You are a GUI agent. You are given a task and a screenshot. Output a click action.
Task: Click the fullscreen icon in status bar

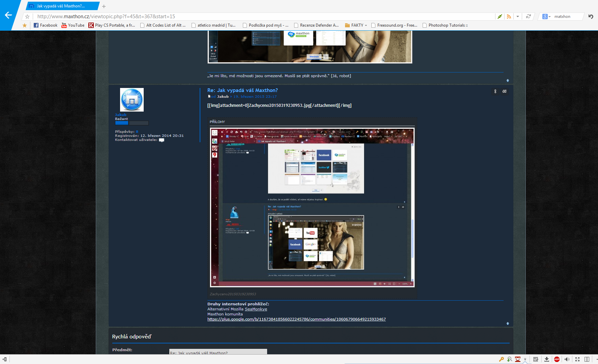[x=577, y=359]
